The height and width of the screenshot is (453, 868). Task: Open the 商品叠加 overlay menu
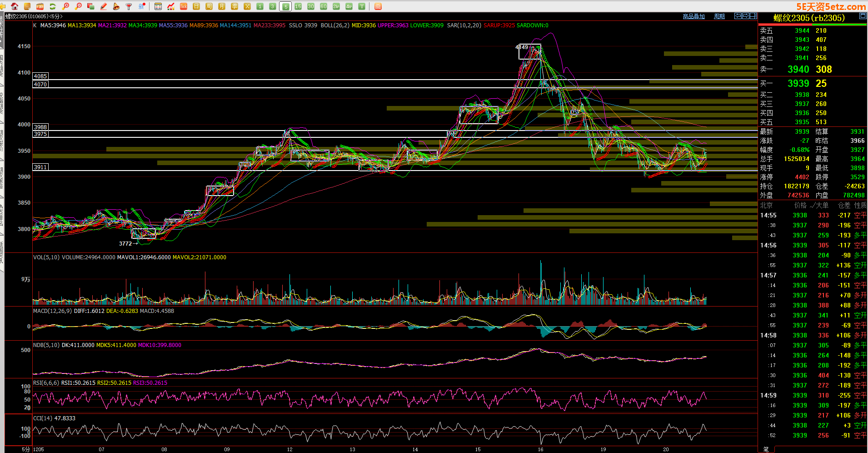(x=693, y=16)
